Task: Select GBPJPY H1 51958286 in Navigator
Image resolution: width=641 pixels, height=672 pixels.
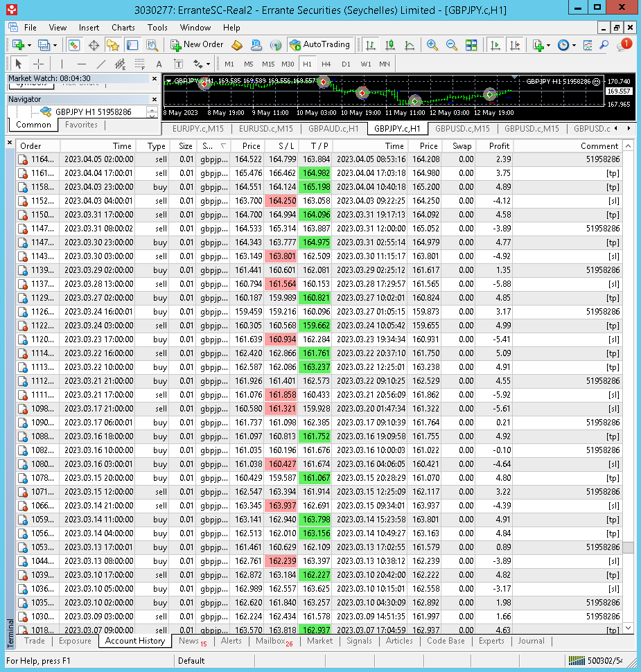Action: 93,112
